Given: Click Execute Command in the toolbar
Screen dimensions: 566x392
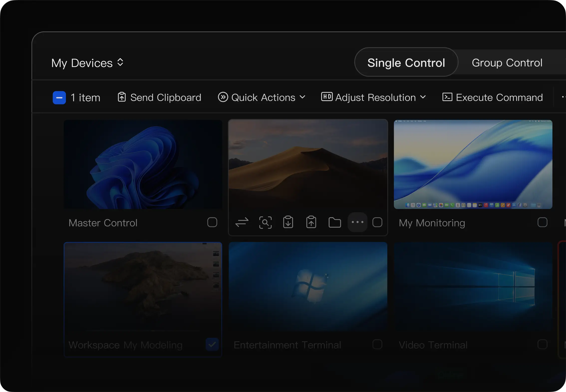Looking at the screenshot, I should click(x=492, y=98).
